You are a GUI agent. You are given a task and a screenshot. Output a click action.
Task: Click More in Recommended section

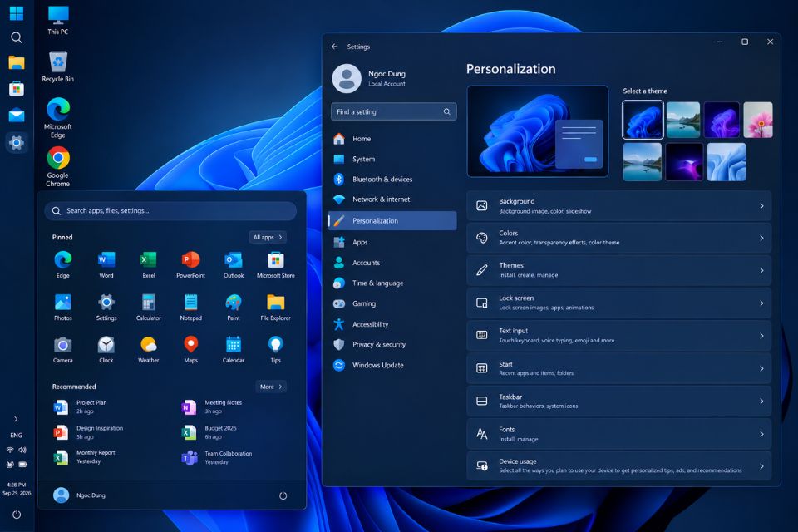(x=271, y=387)
